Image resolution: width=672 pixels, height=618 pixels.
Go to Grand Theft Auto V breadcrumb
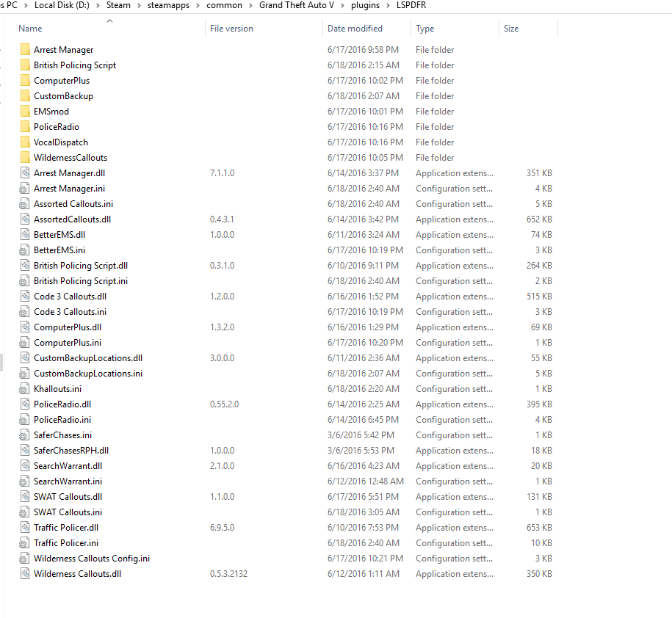(x=297, y=5)
